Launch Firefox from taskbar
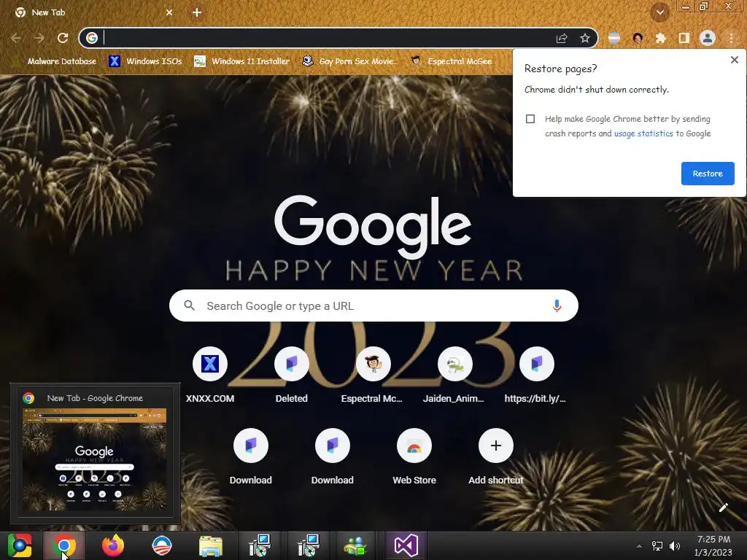This screenshot has width=747, height=560. coord(113,545)
